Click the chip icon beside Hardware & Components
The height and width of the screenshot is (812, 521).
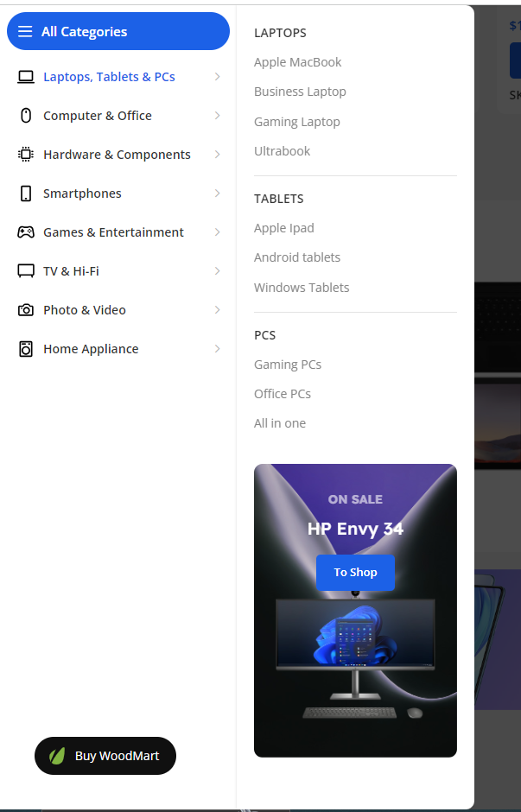(x=25, y=155)
